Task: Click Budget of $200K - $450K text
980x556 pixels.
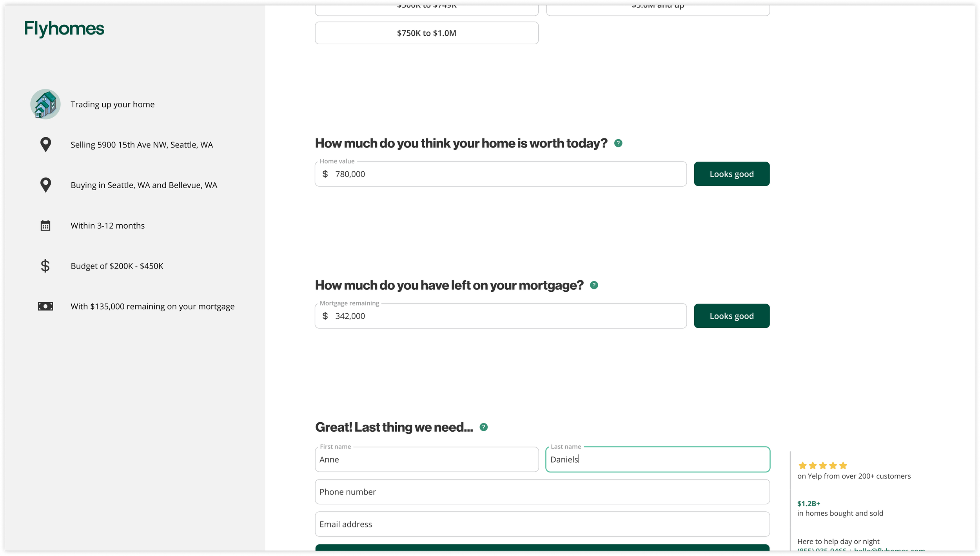Action: tap(117, 266)
